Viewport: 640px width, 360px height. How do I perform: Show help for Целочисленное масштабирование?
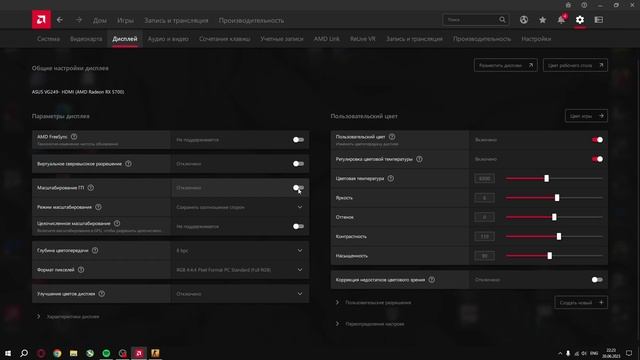point(117,223)
